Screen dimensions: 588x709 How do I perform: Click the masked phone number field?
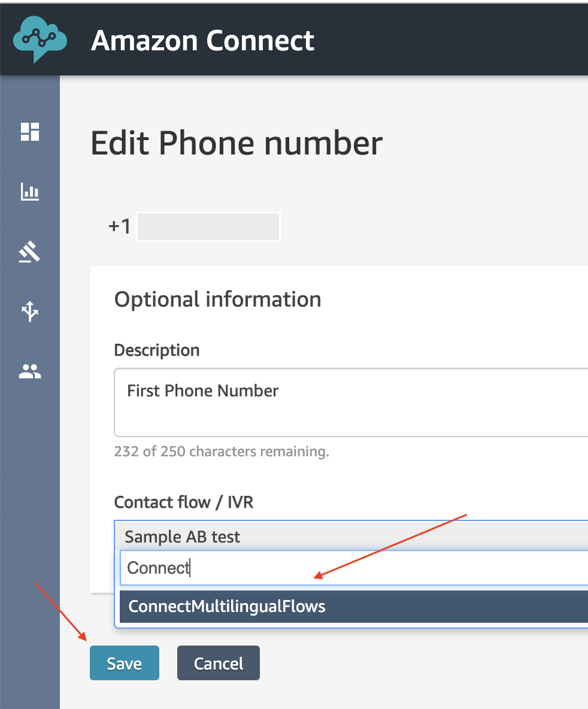tap(208, 226)
